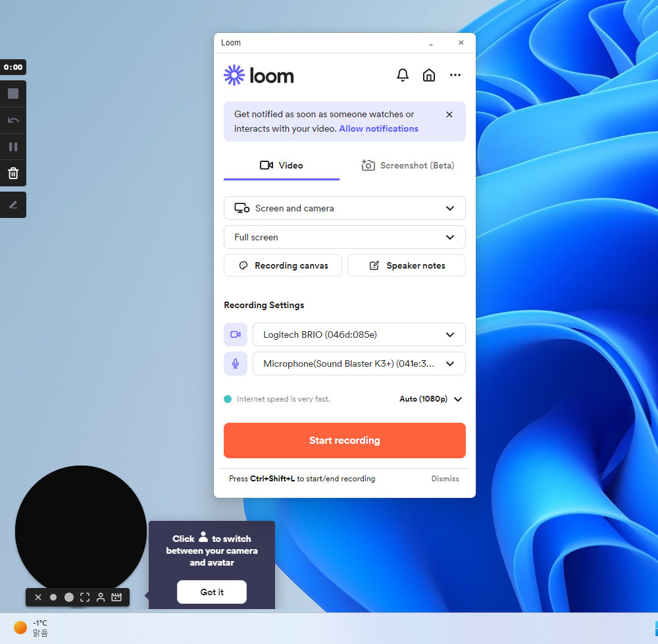Delete recording with the trash icon
Image resolution: width=658 pixels, height=644 pixels.
coord(13,173)
